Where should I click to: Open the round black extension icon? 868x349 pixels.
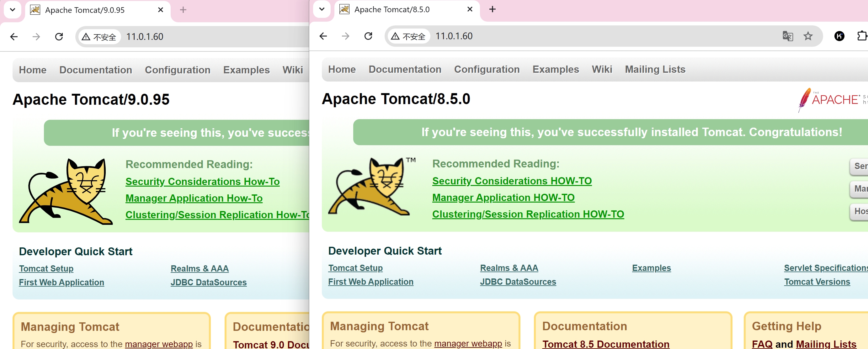pyautogui.click(x=839, y=36)
